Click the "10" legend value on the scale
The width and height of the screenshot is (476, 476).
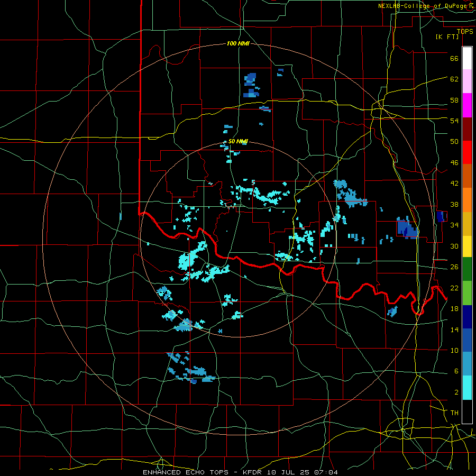(x=454, y=350)
